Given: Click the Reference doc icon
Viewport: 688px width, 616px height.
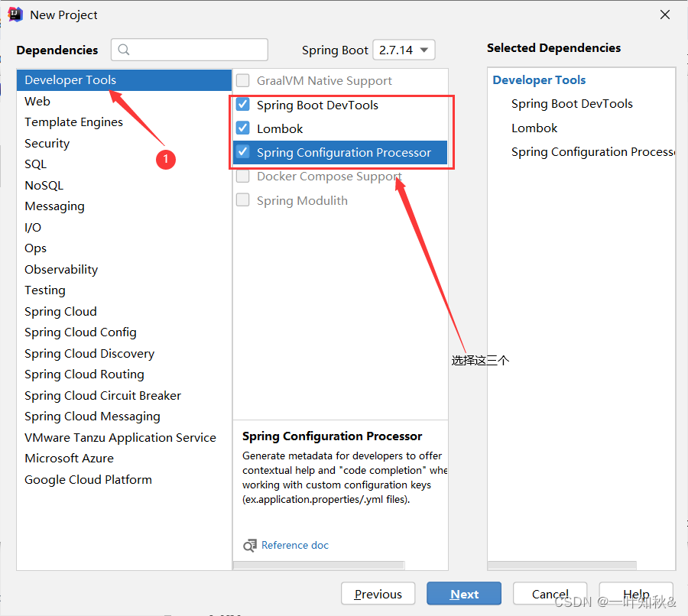Looking at the screenshot, I should [x=250, y=546].
